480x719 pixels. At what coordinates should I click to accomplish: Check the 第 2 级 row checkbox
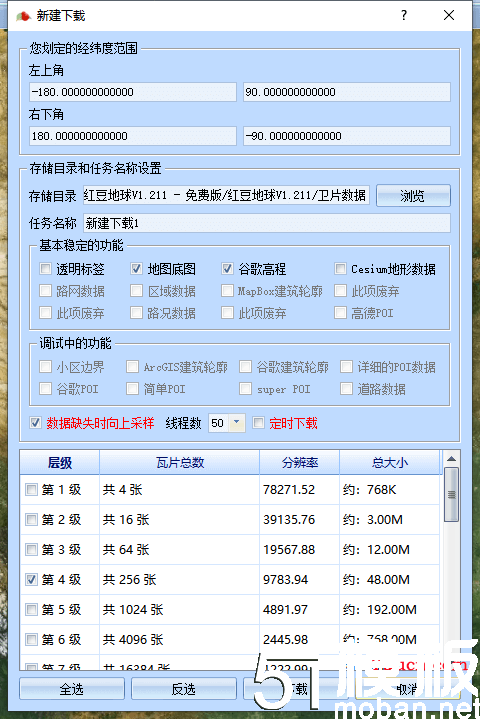tap(31, 519)
